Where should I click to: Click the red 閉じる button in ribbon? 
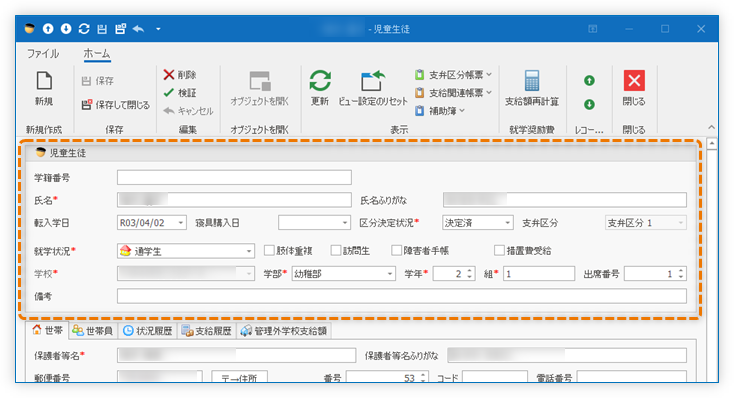[x=634, y=88]
